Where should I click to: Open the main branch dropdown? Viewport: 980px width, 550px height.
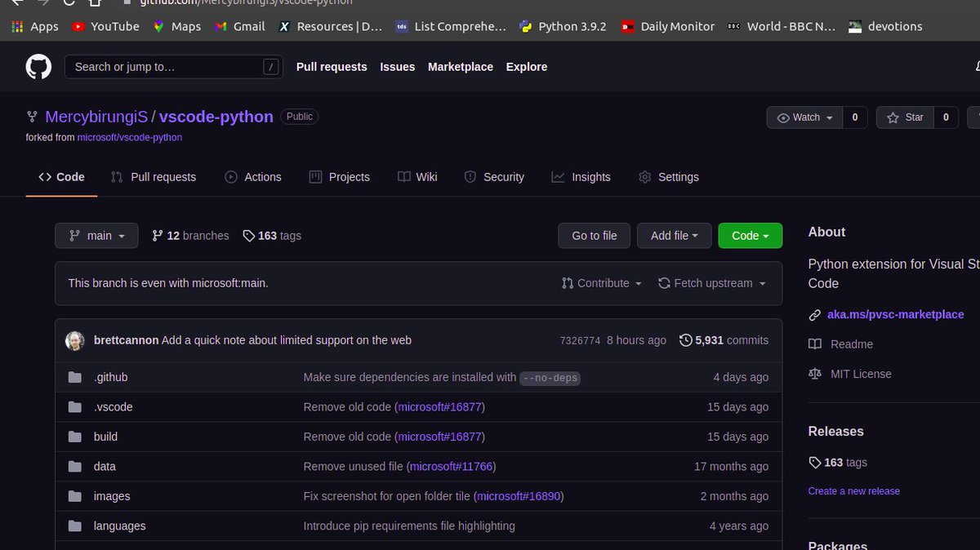point(96,236)
